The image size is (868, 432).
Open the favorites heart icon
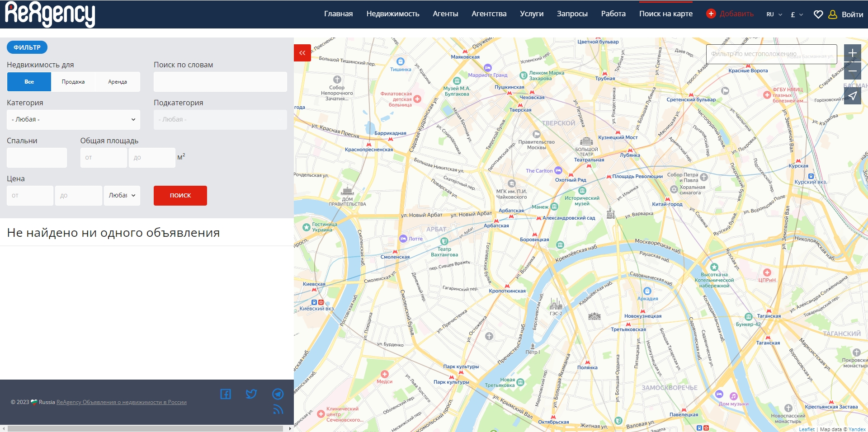click(818, 14)
